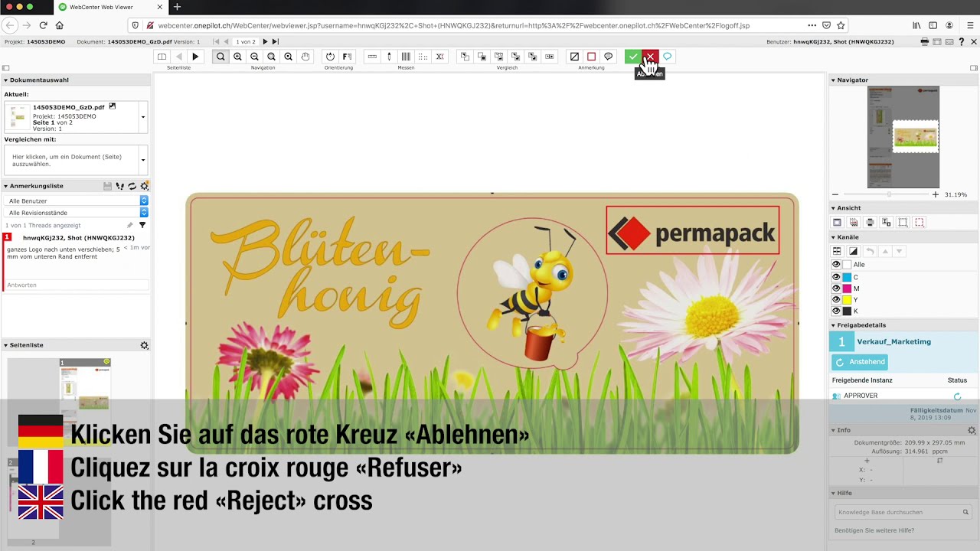Viewport: 980px width, 551px height.
Task: Click the magenta M color swatch
Action: click(847, 289)
